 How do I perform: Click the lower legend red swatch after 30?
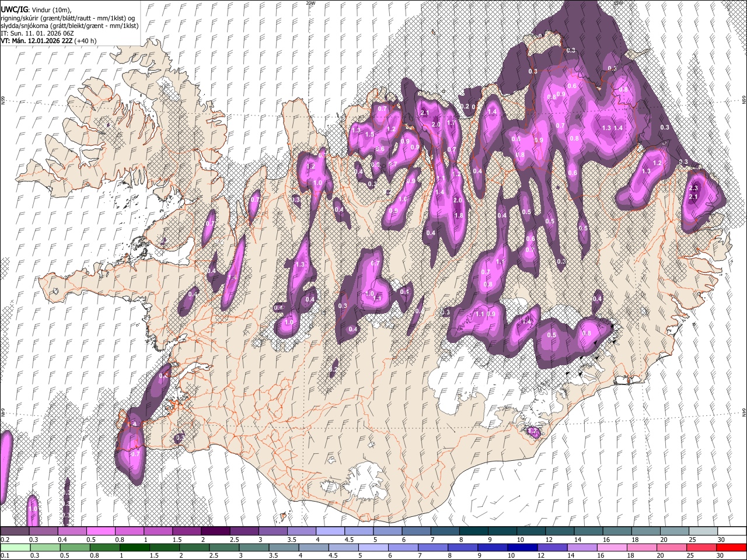point(732,547)
